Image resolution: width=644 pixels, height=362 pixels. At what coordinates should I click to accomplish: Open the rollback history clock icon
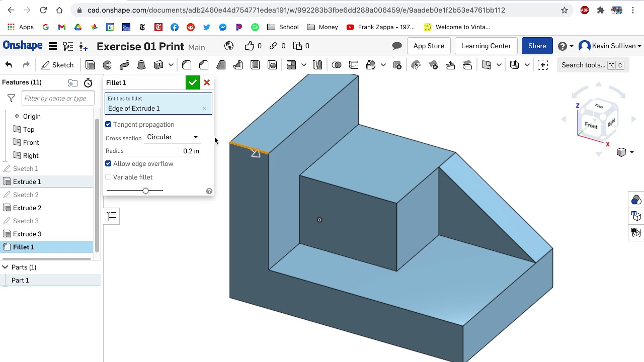[88, 83]
